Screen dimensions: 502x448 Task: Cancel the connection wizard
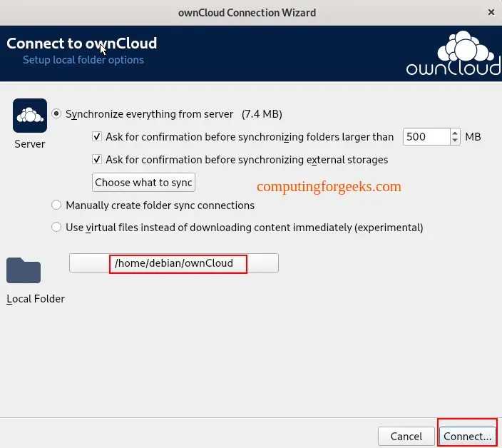point(406,436)
